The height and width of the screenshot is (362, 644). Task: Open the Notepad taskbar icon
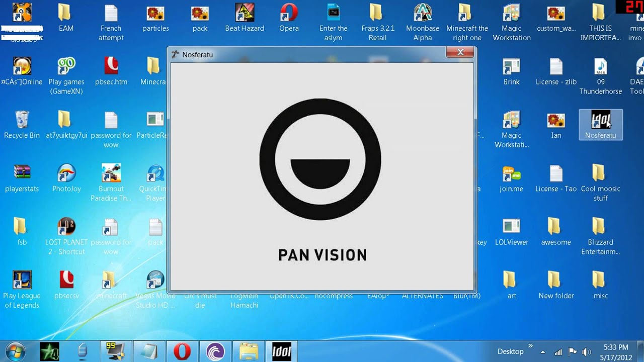[x=149, y=351]
